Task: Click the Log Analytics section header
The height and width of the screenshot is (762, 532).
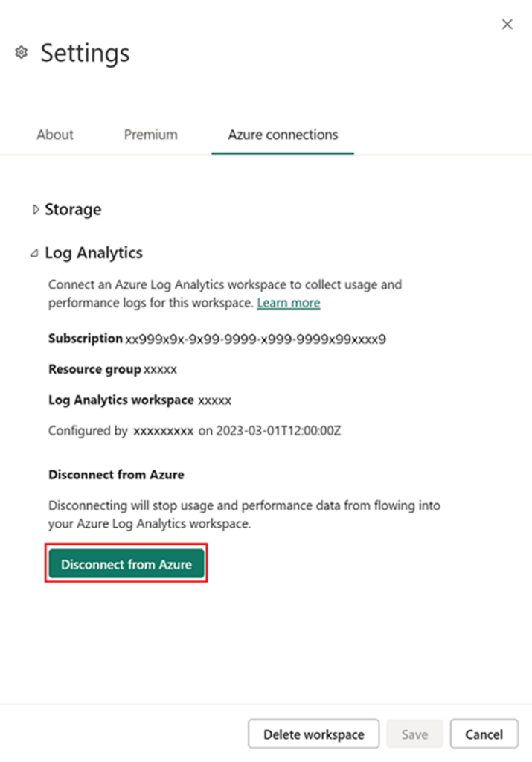Action: click(x=94, y=252)
